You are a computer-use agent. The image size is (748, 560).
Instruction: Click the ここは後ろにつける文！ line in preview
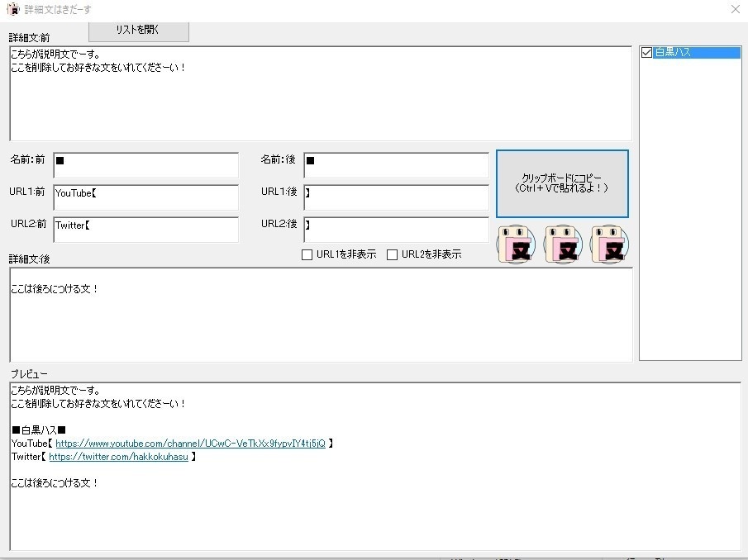coord(55,483)
